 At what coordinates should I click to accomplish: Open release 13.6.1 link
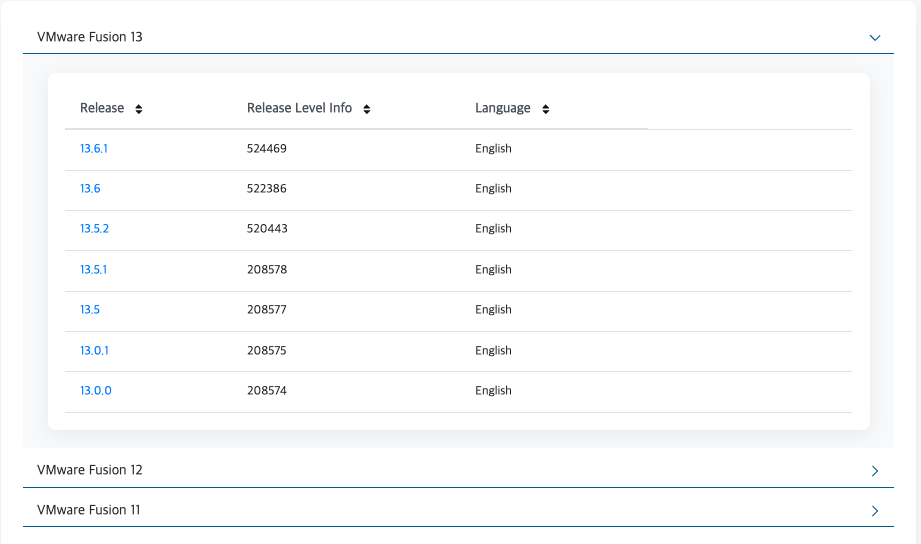(94, 149)
